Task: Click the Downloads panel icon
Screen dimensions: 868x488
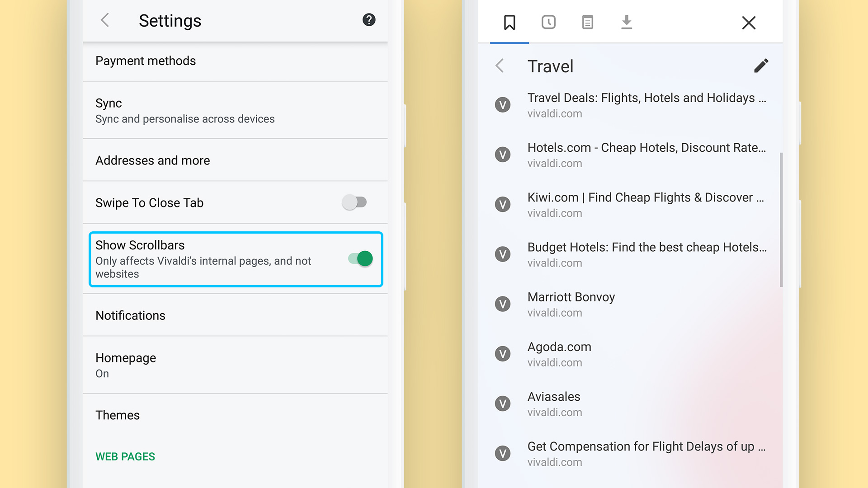Action: (626, 23)
